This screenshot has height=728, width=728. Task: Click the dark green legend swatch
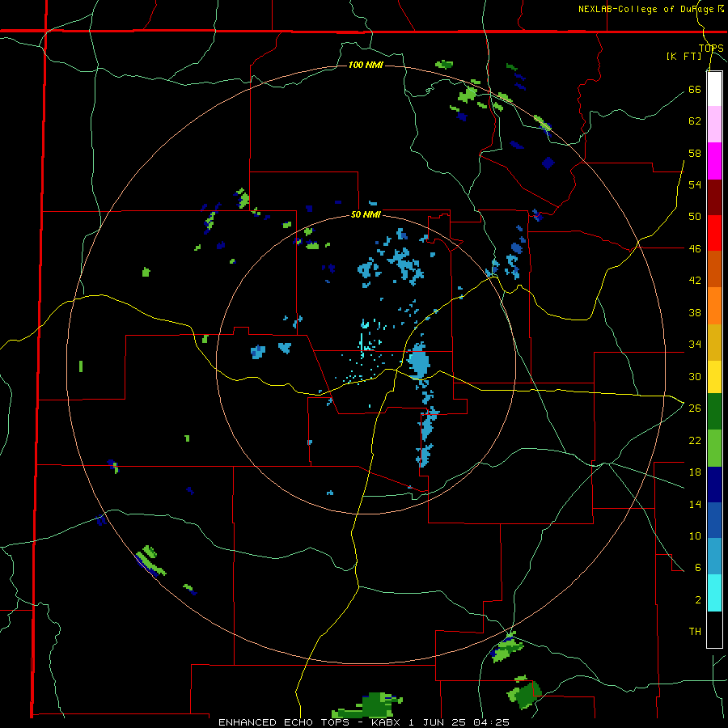tap(714, 412)
